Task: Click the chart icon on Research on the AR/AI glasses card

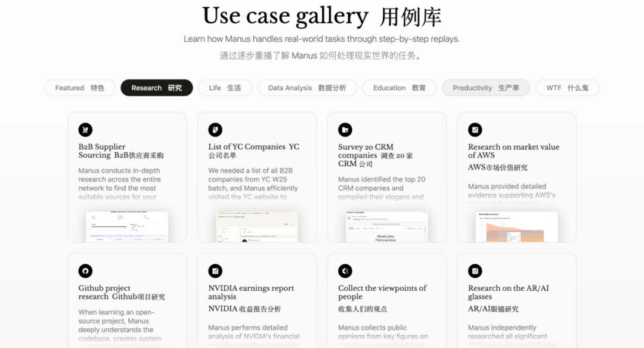Action: (x=475, y=271)
